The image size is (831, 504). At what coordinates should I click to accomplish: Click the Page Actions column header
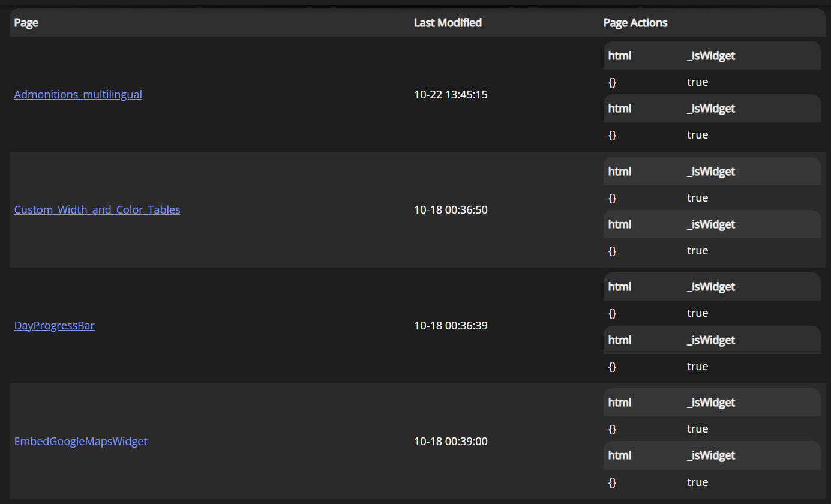pos(635,23)
